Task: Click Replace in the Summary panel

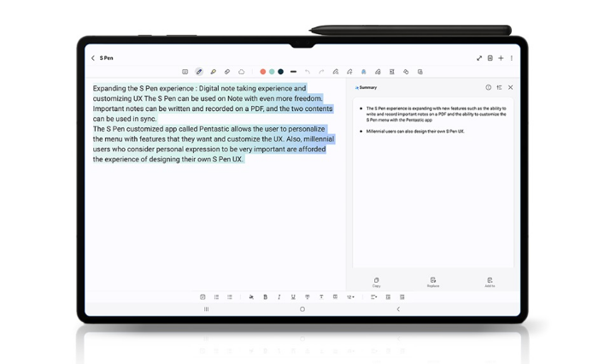Action: [433, 281]
